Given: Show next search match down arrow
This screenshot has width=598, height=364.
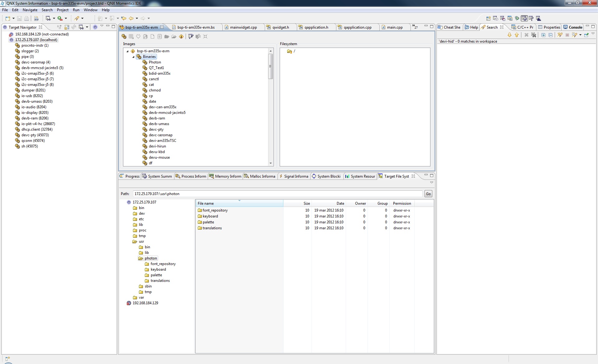Looking at the screenshot, I should click(510, 35).
